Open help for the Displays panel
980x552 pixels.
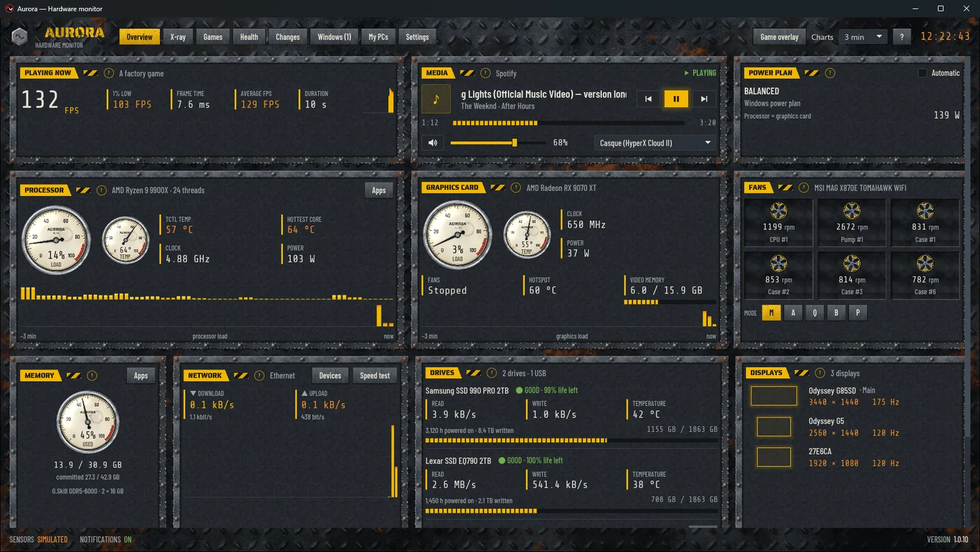pos(820,373)
